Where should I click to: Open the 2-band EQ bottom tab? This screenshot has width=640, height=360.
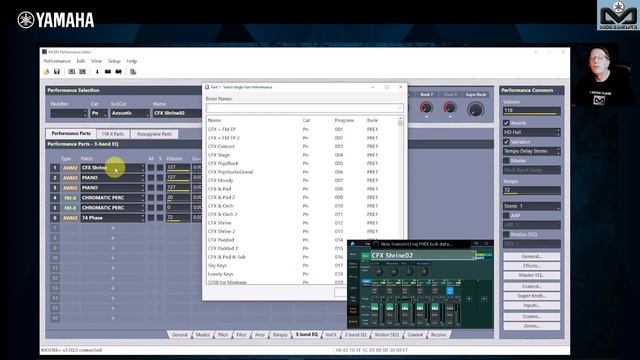coord(356,335)
